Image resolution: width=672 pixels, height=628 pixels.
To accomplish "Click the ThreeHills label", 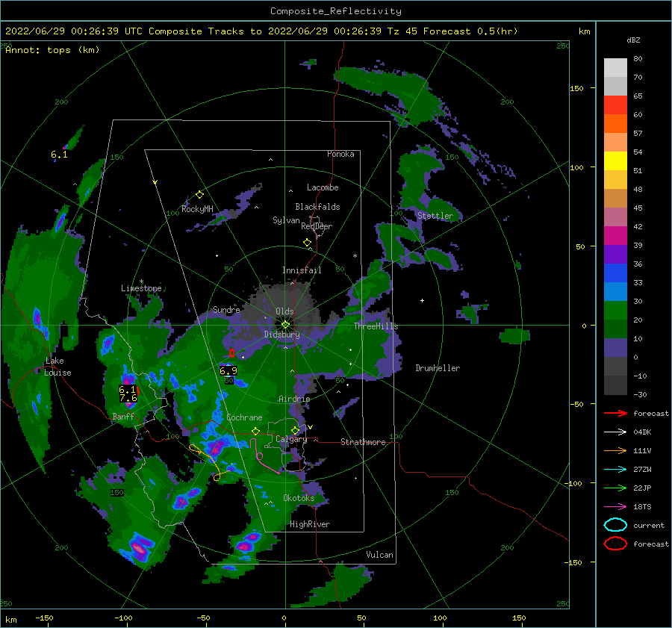I will 376,326.
